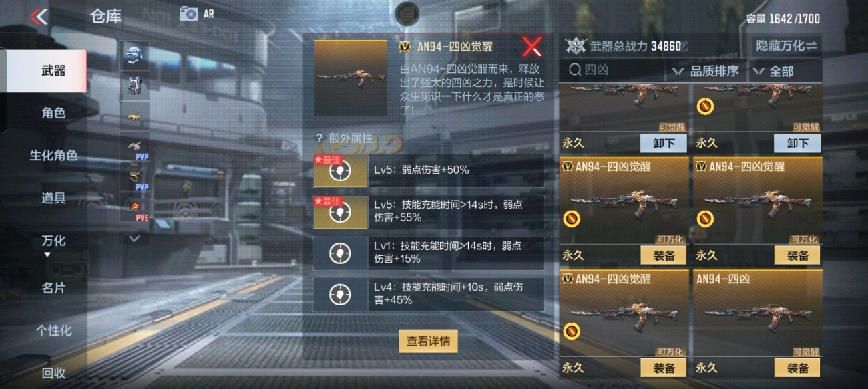Select the PVE weapon slot icon
This screenshot has width=868, height=389.
click(136, 208)
